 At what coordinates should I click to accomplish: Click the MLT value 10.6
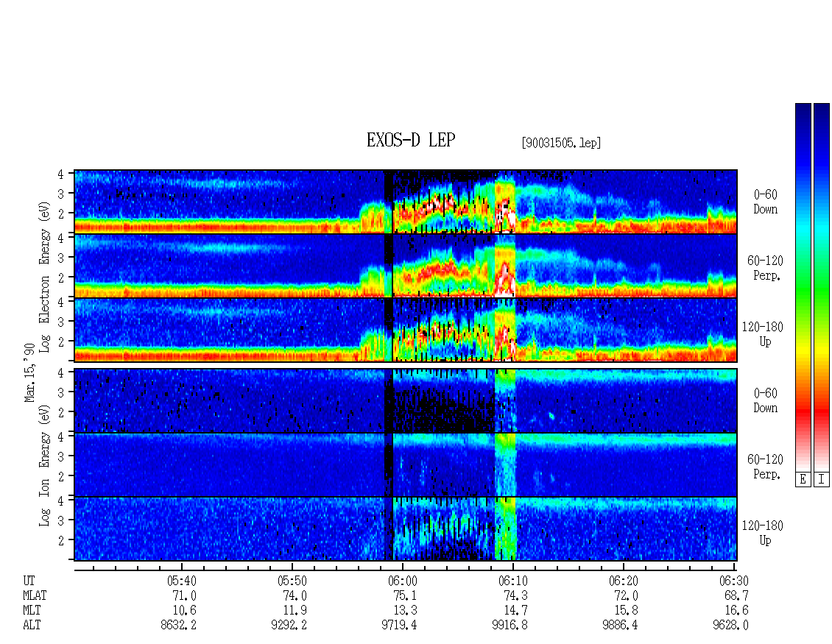185,611
